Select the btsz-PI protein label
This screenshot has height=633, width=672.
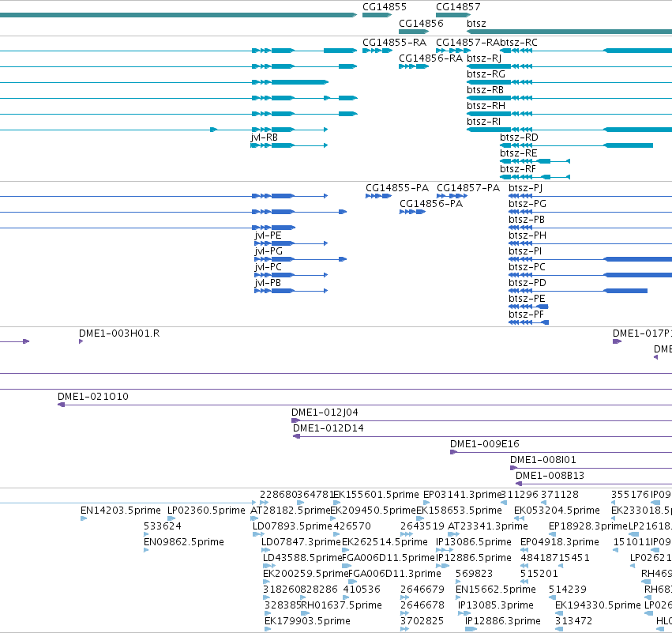click(x=525, y=251)
